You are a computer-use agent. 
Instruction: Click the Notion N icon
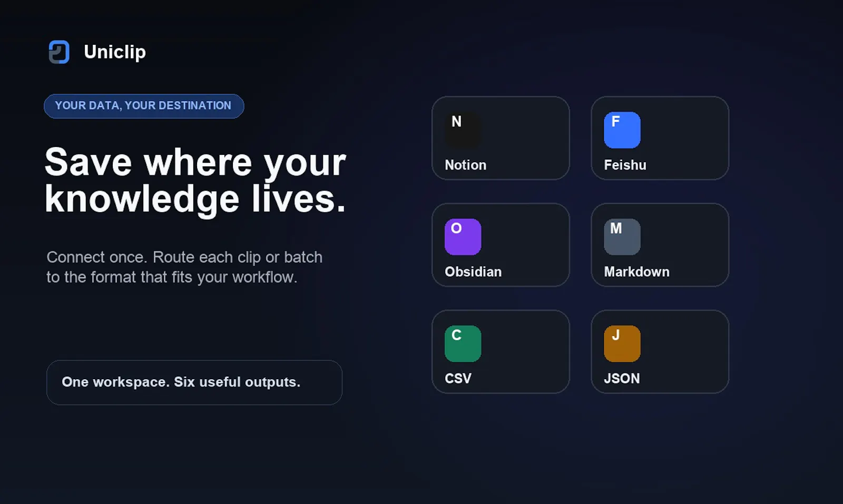click(x=463, y=130)
